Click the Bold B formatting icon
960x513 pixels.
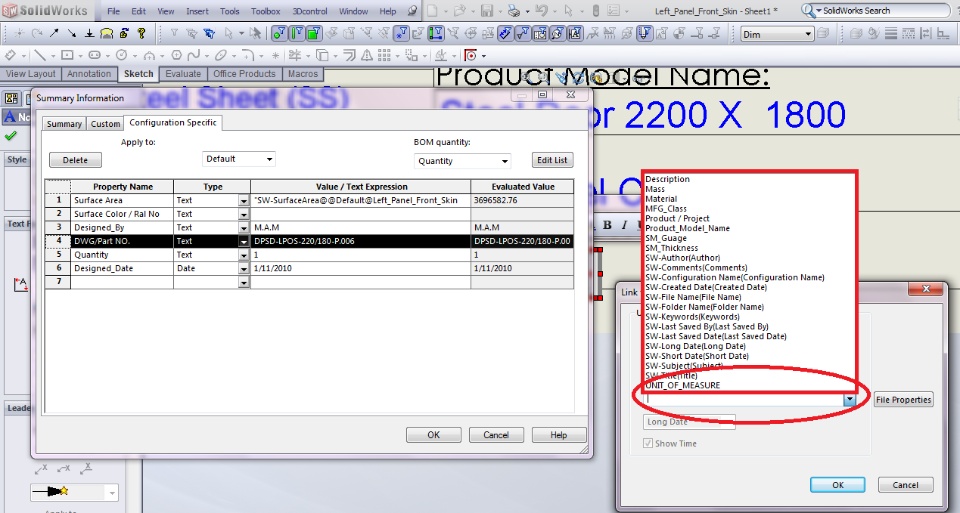pos(607,225)
